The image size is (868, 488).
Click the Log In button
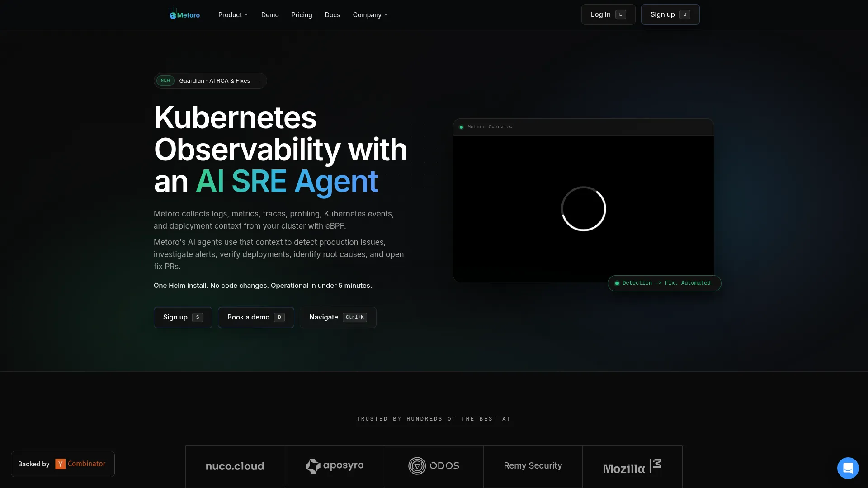[x=608, y=14]
